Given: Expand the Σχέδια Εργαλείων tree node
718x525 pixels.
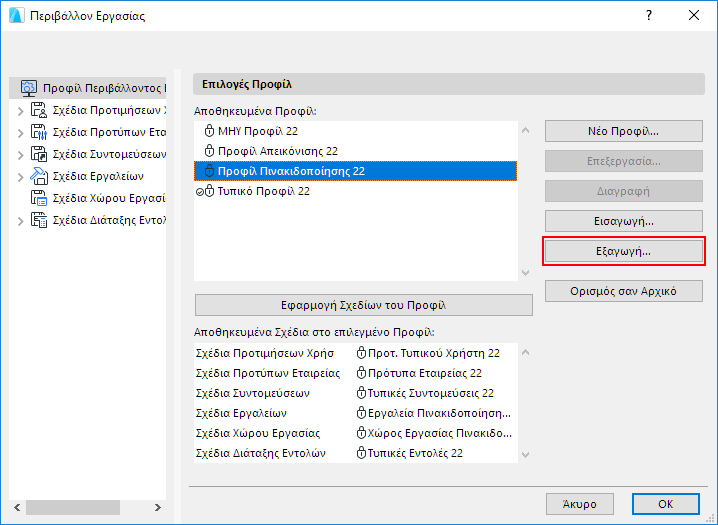Looking at the screenshot, I should coord(20,176).
